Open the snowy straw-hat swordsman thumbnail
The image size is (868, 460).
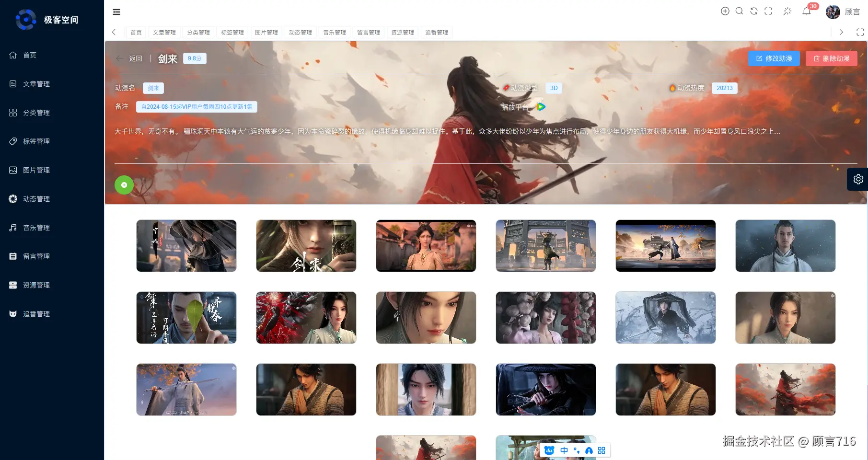(666, 318)
